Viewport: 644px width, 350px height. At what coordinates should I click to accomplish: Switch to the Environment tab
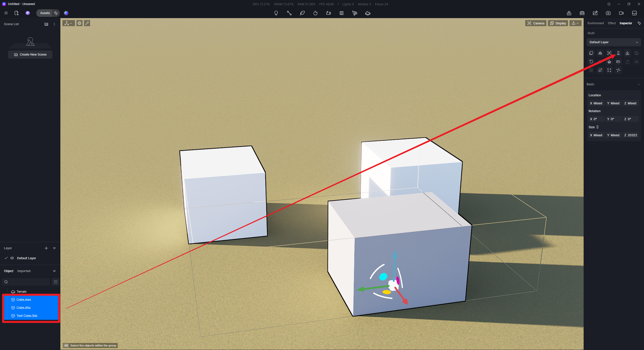(x=595, y=23)
